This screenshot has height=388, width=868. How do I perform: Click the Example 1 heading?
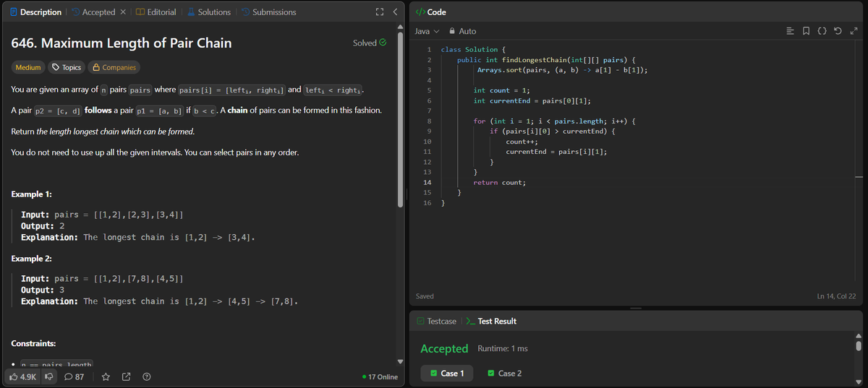[32, 194]
